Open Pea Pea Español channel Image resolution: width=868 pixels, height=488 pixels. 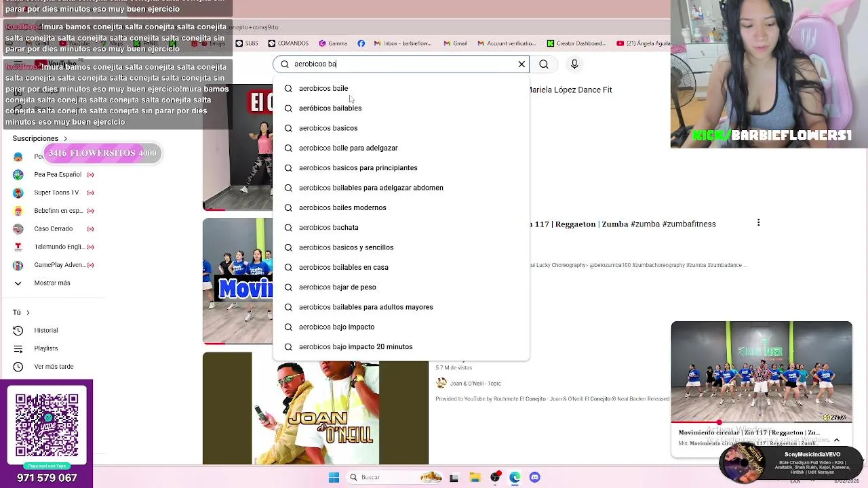tap(54, 174)
